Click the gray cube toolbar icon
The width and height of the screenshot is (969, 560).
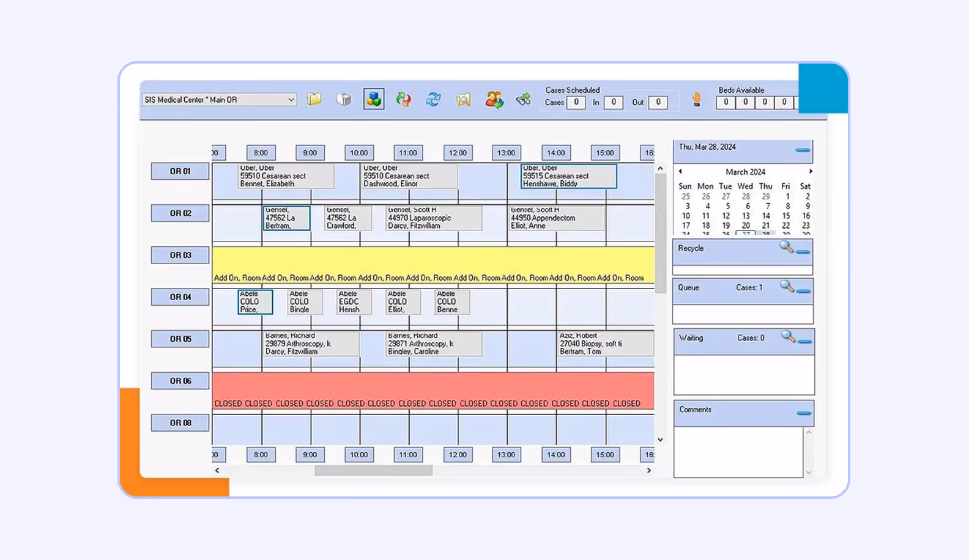[344, 99]
